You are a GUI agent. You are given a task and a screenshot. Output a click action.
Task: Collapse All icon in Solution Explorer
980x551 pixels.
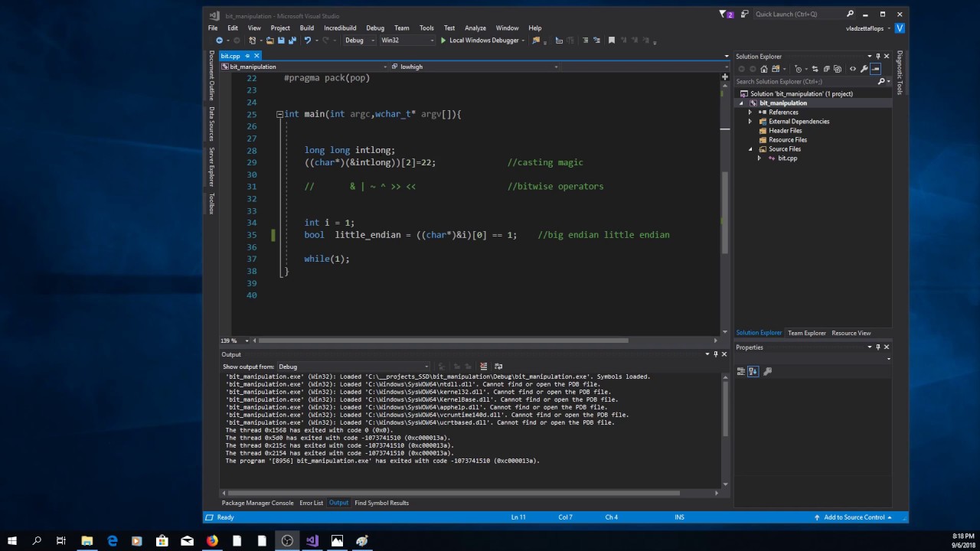point(827,69)
